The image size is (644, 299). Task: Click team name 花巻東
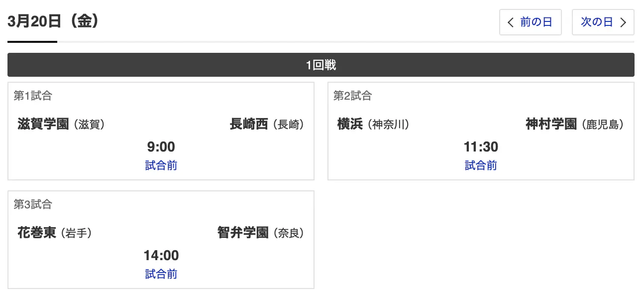click(37, 233)
